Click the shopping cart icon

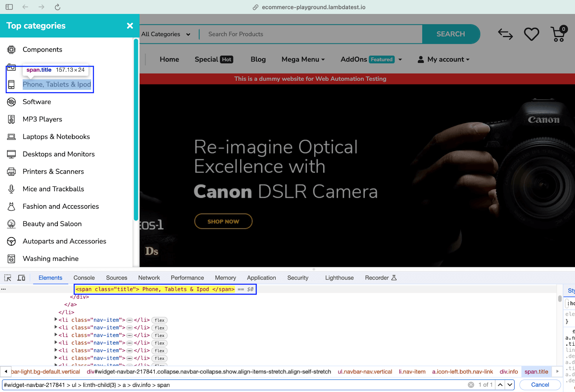click(x=558, y=34)
